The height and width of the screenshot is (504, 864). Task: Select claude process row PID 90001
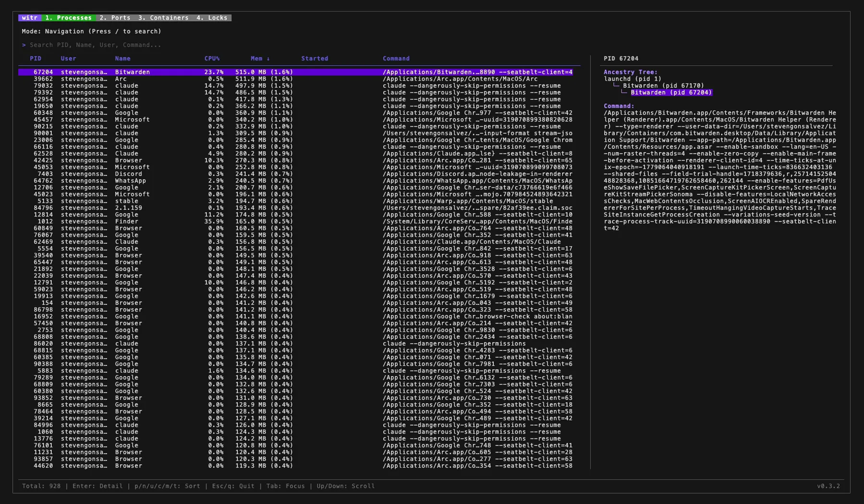pyautogui.click(x=299, y=133)
